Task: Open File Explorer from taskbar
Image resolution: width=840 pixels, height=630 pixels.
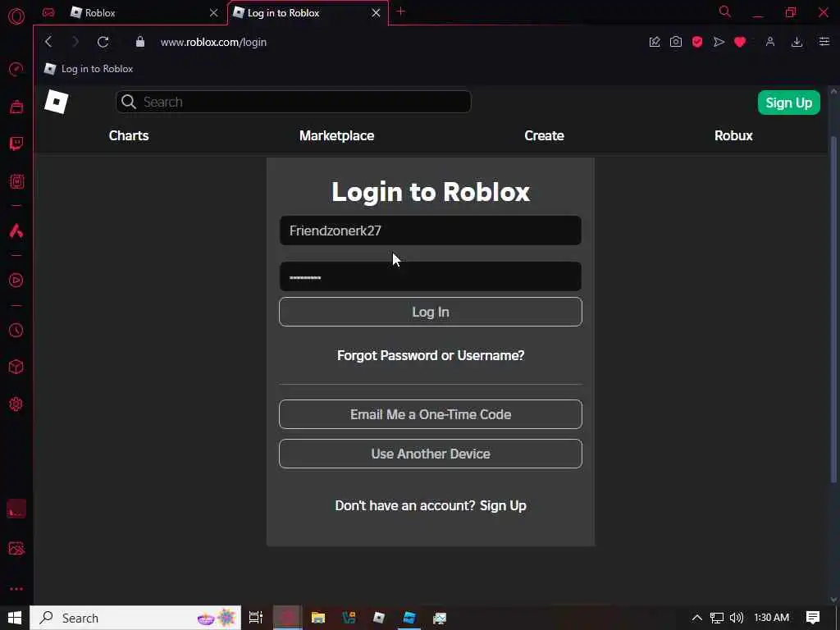Action: tap(318, 618)
